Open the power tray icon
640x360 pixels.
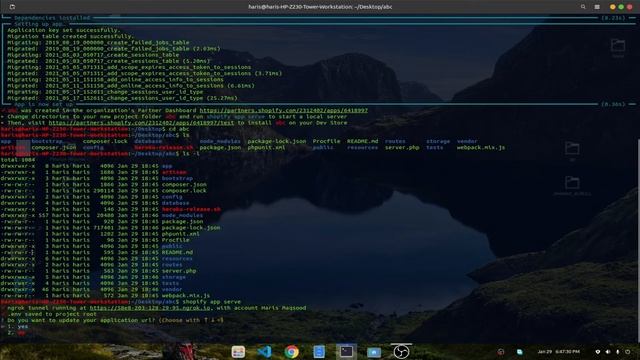coord(628,352)
